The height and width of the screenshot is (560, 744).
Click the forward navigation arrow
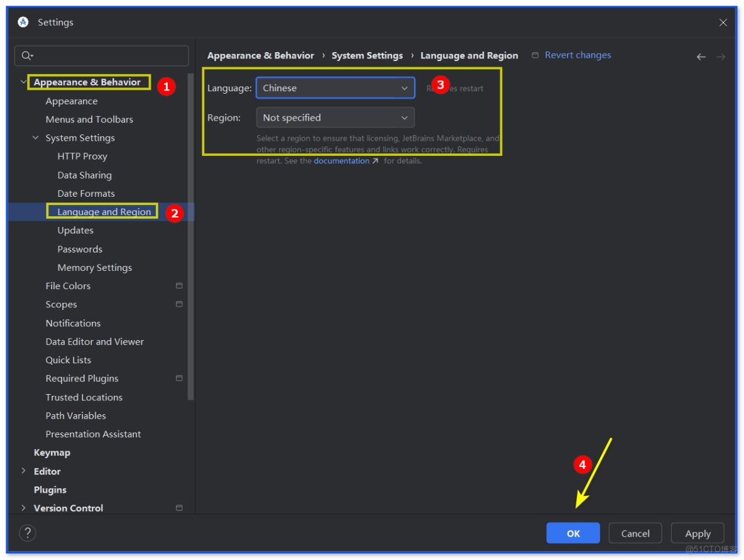pyautogui.click(x=720, y=56)
